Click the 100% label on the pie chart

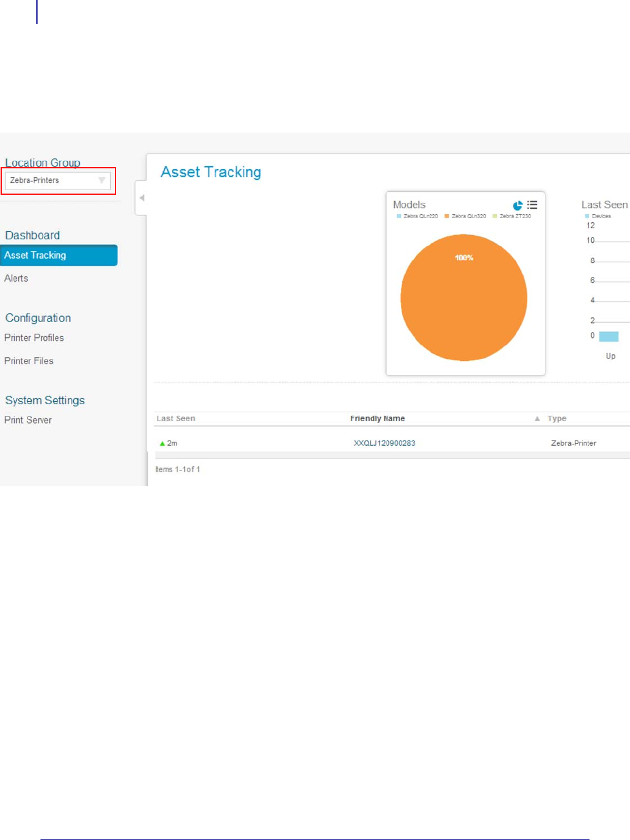pos(464,258)
